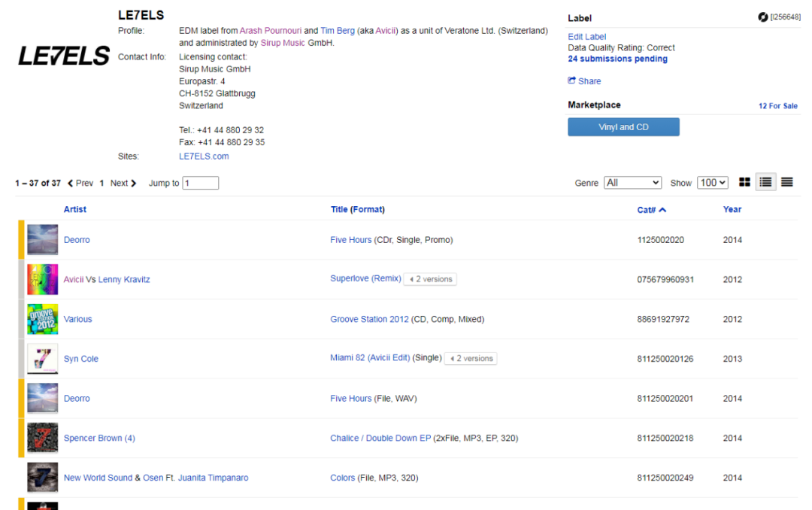Open the Colors cover thumbnail

point(42,478)
